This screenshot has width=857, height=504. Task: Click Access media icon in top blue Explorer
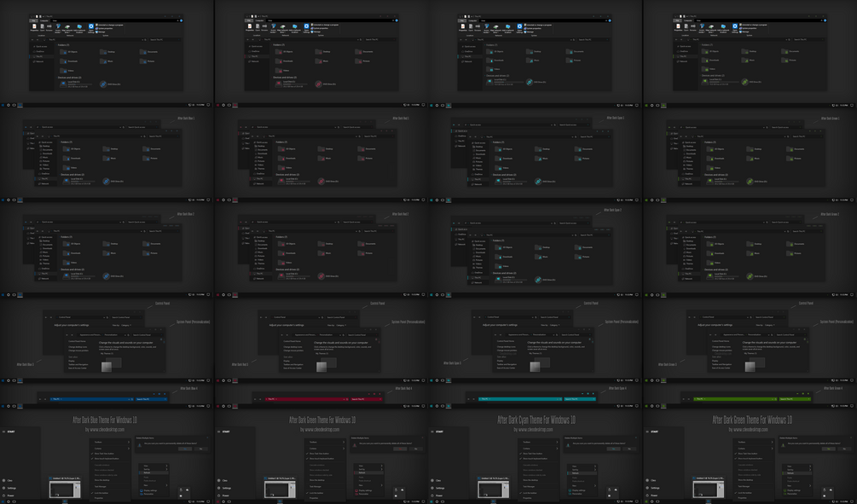point(58,26)
